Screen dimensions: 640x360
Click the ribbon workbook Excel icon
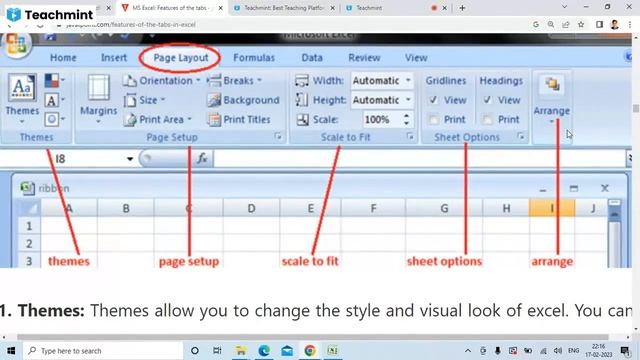[x=27, y=188]
